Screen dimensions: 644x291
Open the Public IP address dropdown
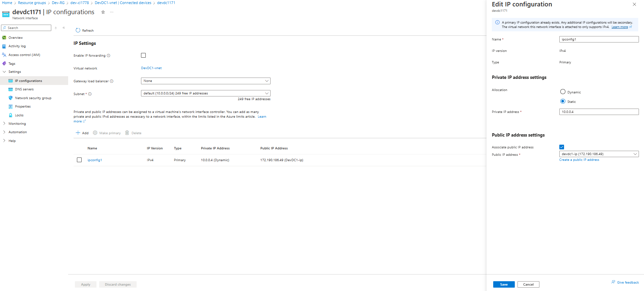(599, 154)
